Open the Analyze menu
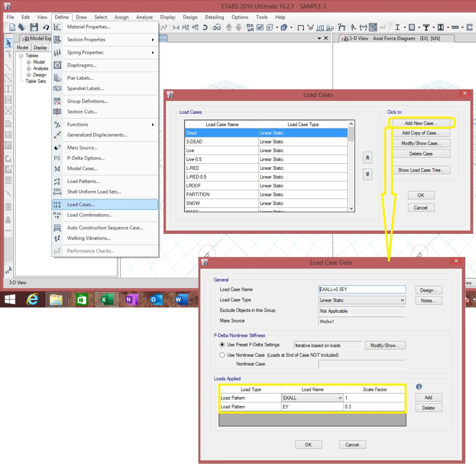 [x=144, y=17]
